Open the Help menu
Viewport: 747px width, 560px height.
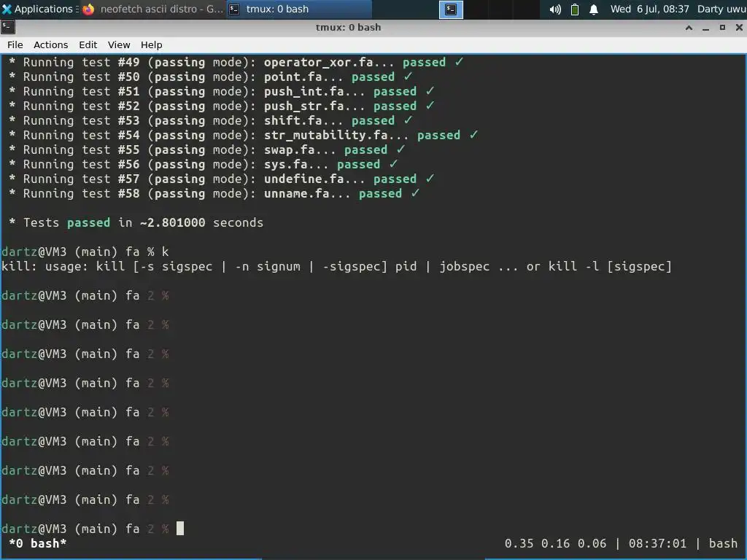(152, 44)
